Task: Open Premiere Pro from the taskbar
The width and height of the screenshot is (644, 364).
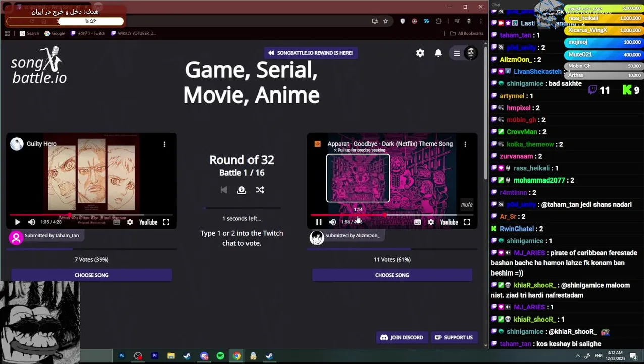Action: click(155, 356)
